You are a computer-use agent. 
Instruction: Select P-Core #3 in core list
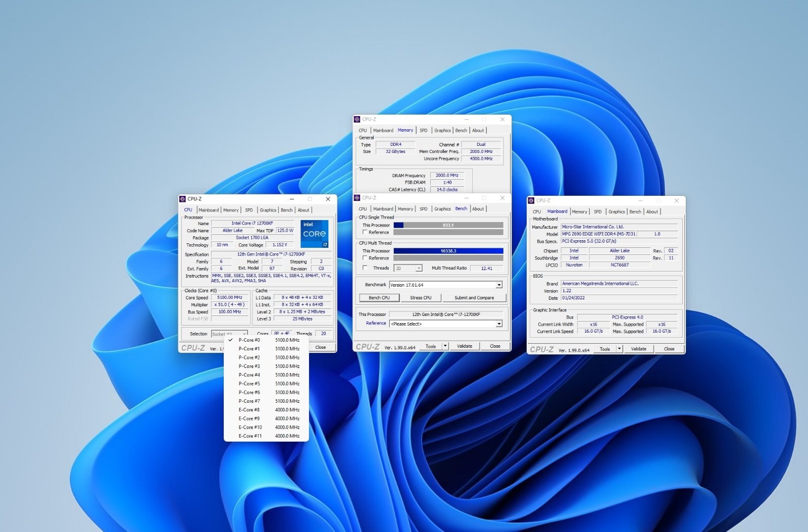pyautogui.click(x=266, y=366)
